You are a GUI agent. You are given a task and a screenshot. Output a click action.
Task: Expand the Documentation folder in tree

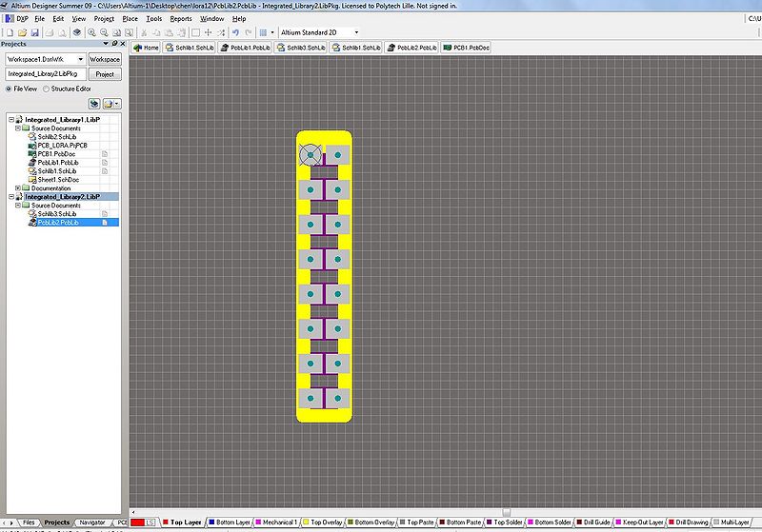pos(18,187)
